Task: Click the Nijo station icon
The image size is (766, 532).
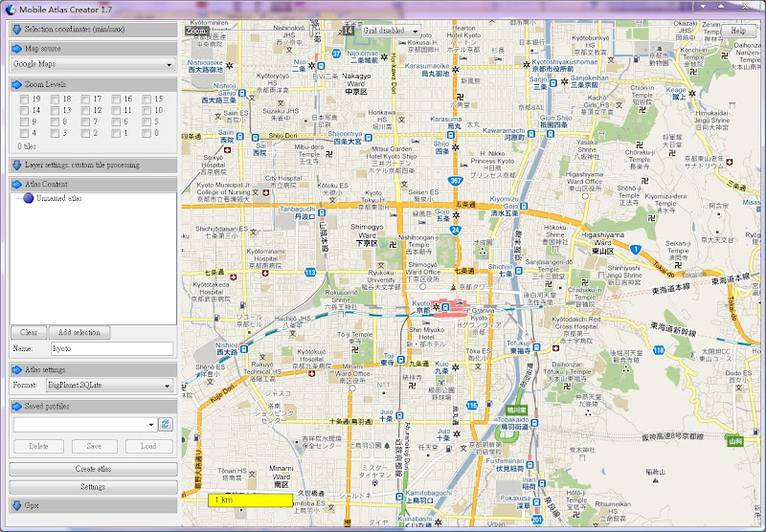Action: (x=321, y=66)
